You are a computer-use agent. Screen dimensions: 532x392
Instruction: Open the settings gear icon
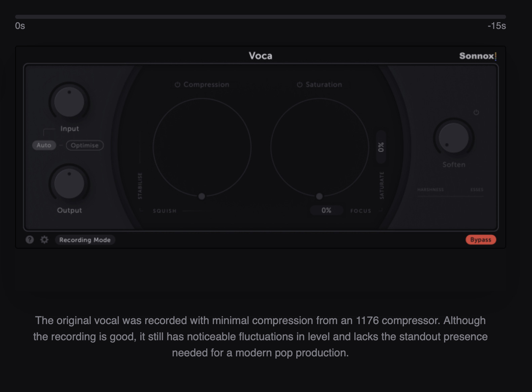[44, 240]
